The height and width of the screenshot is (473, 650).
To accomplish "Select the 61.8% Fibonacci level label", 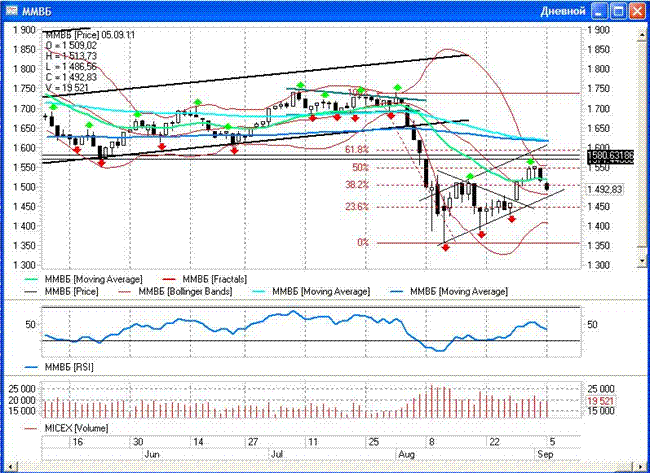I will (x=357, y=150).
